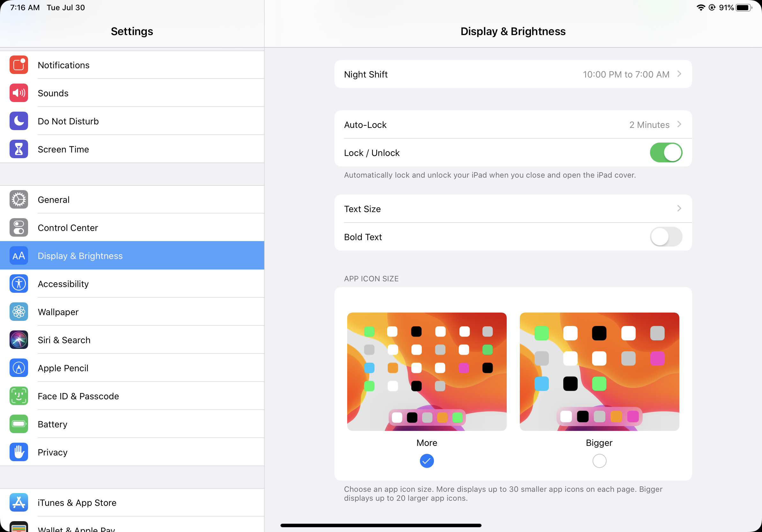Select the Bigger app icon size option
Viewport: 762px width, 532px height.
(x=599, y=461)
